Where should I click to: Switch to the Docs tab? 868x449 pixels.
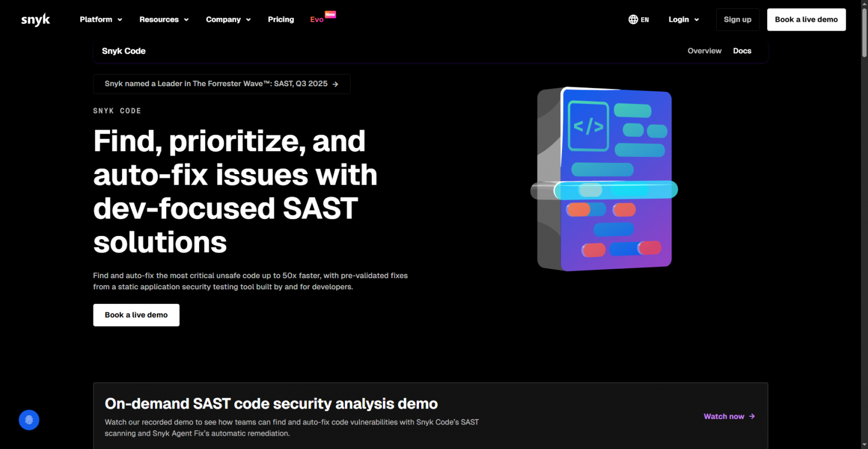742,51
